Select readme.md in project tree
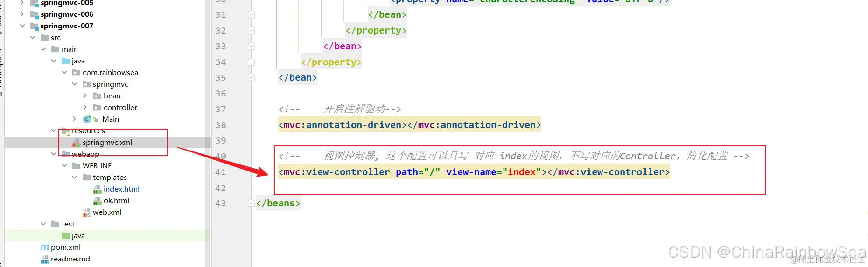Screen dimensions: 868x267 (70, 259)
